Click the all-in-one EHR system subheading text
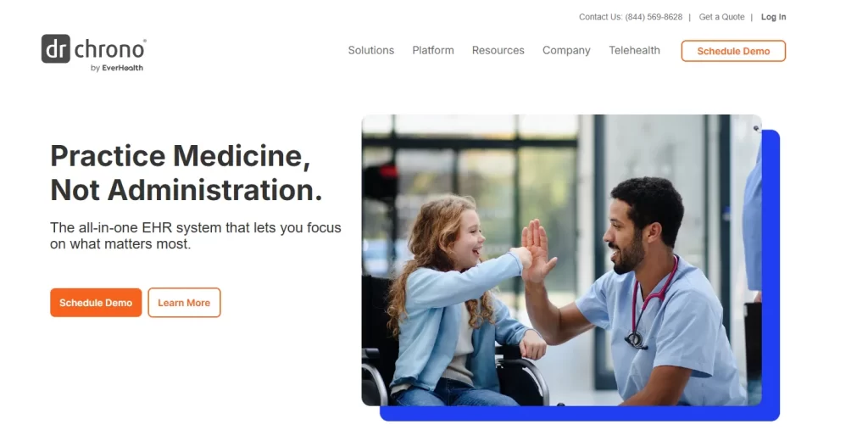868x441 pixels. pos(196,236)
